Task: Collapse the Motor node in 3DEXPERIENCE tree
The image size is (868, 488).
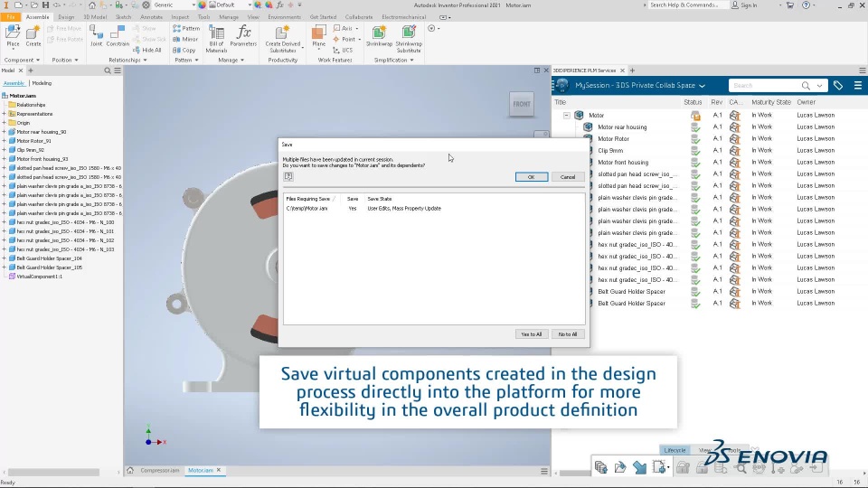Action: click(566, 115)
